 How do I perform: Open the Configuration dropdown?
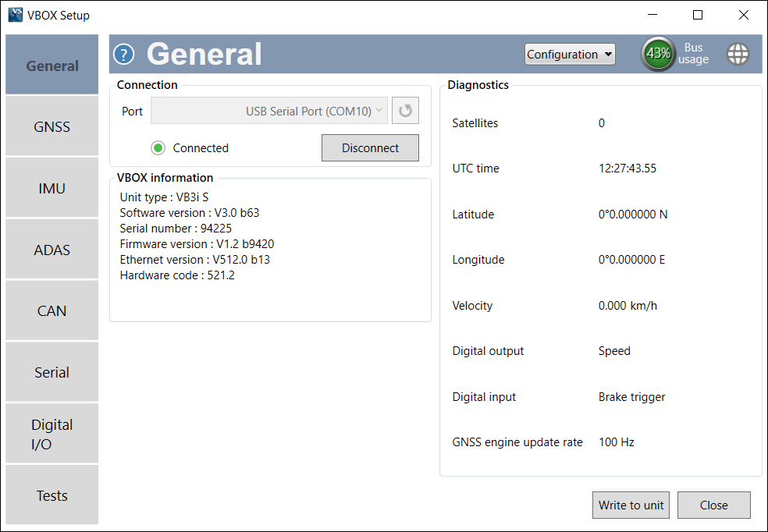click(570, 54)
